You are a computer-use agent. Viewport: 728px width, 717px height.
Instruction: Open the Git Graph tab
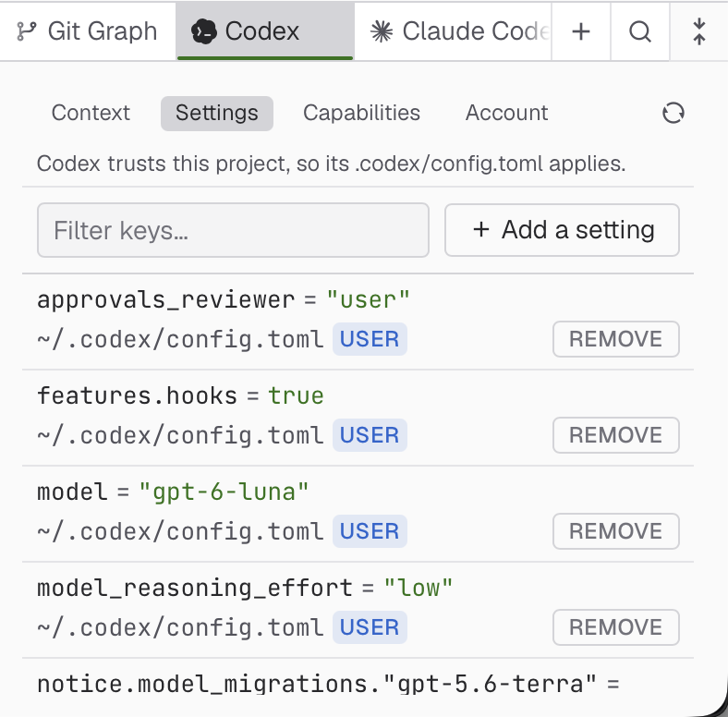click(87, 31)
